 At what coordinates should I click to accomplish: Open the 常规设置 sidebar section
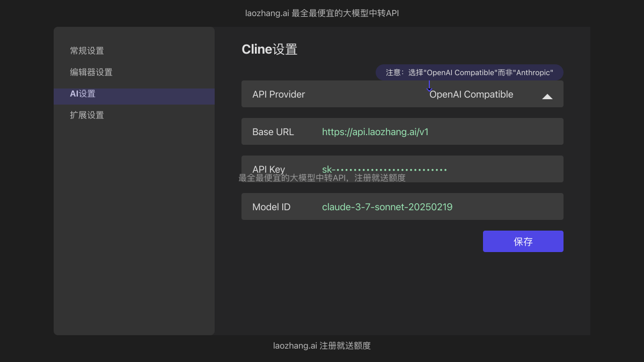click(x=87, y=51)
